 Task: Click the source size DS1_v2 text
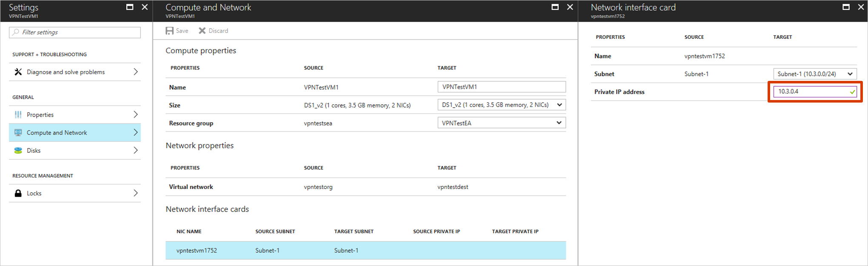[x=357, y=105]
